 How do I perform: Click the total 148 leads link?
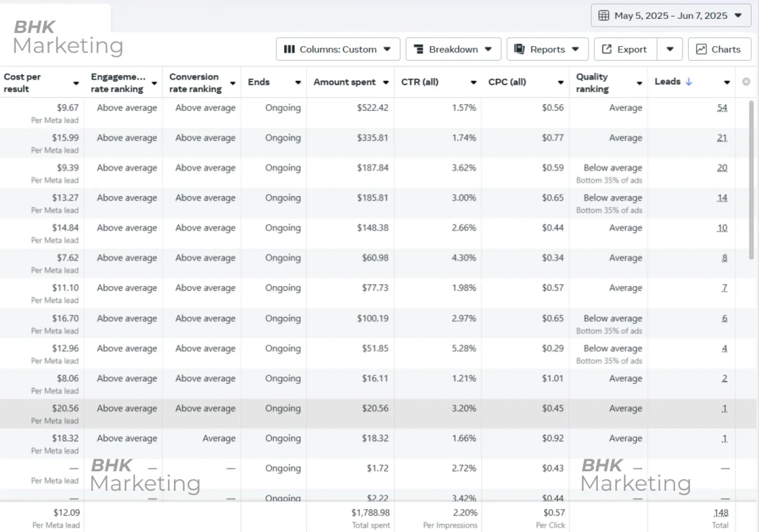point(720,513)
